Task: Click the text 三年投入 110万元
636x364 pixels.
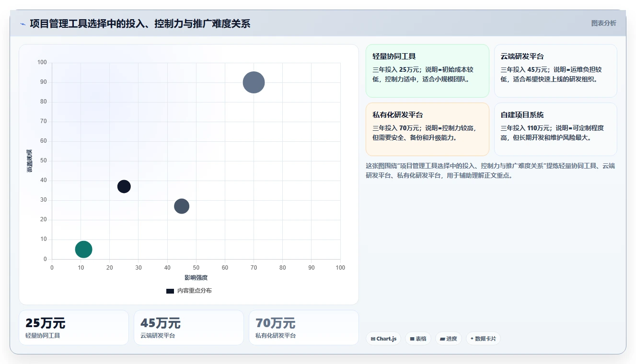Action: coord(524,128)
